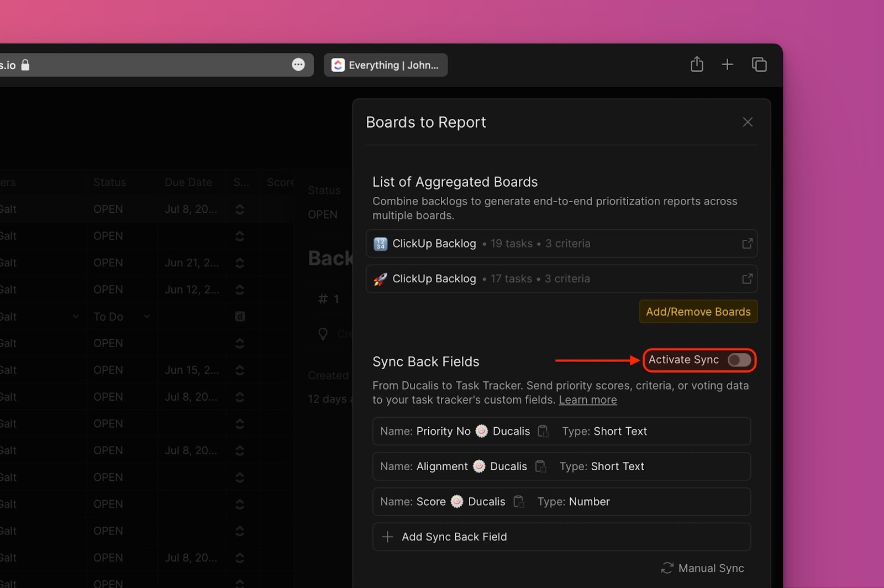884x588 pixels.
Task: Trigger Manual Sync
Action: tap(702, 568)
